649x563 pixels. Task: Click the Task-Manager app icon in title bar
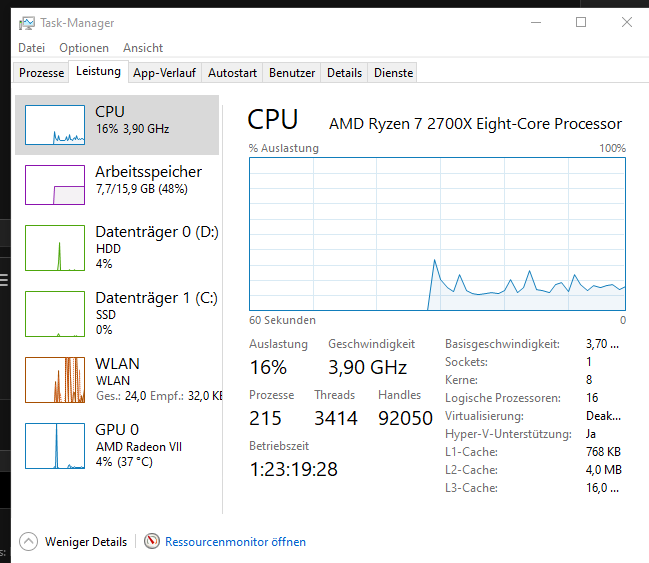click(25, 23)
